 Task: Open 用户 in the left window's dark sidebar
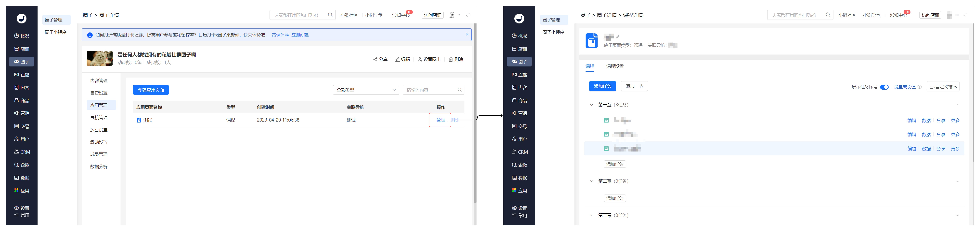point(22,139)
